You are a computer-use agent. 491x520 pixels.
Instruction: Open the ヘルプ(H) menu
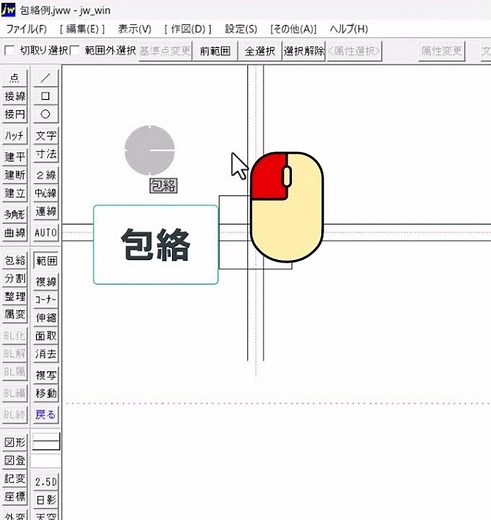pyautogui.click(x=349, y=29)
